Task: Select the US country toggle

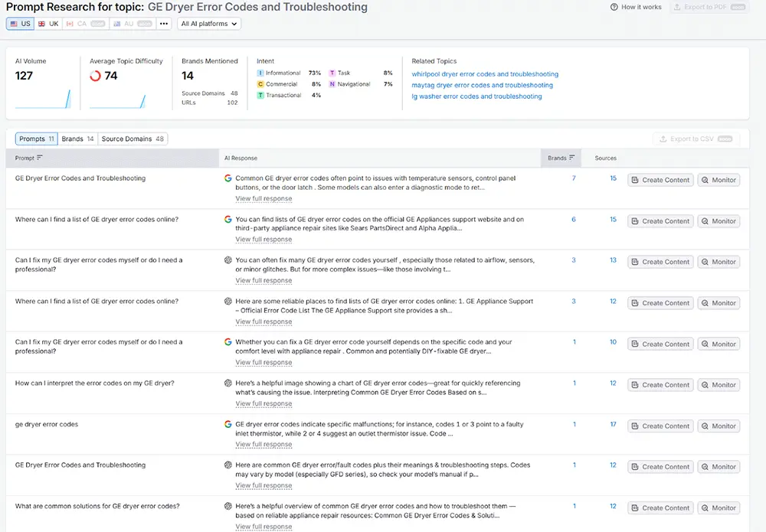Action: click(20, 24)
